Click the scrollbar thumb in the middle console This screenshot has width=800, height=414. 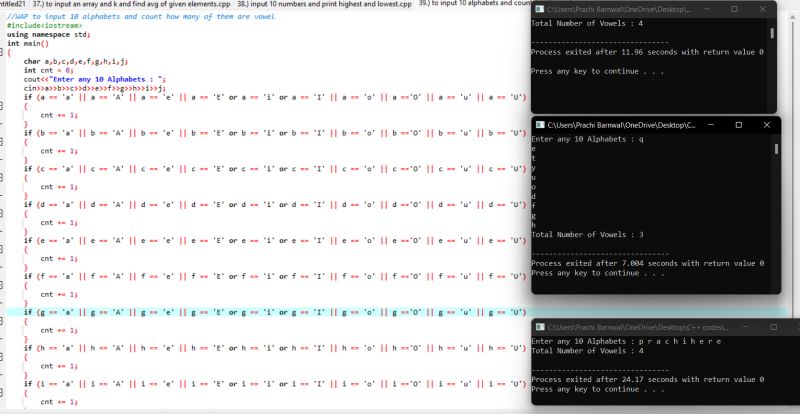coord(776,149)
